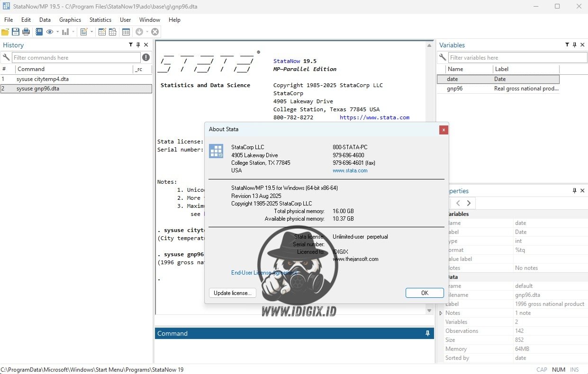Close the About Stata dialog
The height and width of the screenshot is (374, 588).
tap(443, 129)
